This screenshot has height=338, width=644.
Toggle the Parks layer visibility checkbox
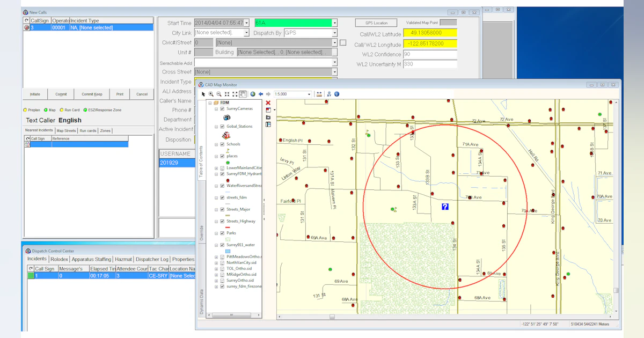tap(222, 233)
